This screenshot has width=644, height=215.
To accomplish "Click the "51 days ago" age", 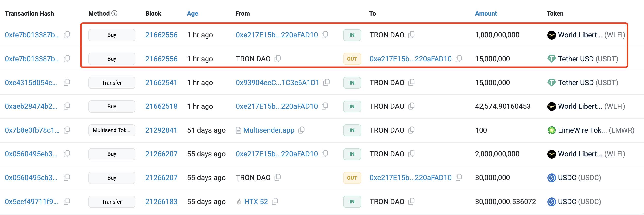I will pos(206,130).
